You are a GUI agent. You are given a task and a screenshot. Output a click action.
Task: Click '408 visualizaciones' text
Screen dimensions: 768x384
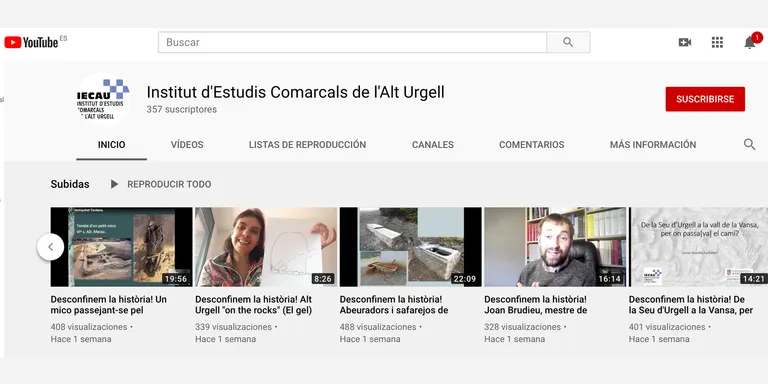click(x=89, y=327)
